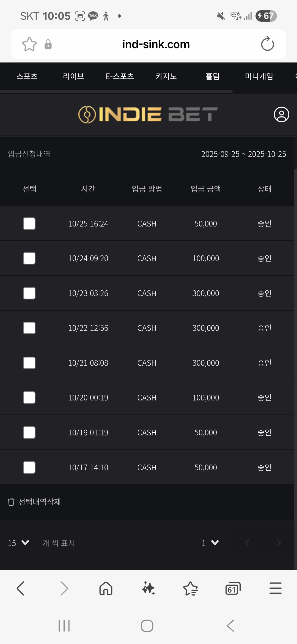Open the user account profile icon
The width and height of the screenshot is (297, 644).
(x=281, y=114)
